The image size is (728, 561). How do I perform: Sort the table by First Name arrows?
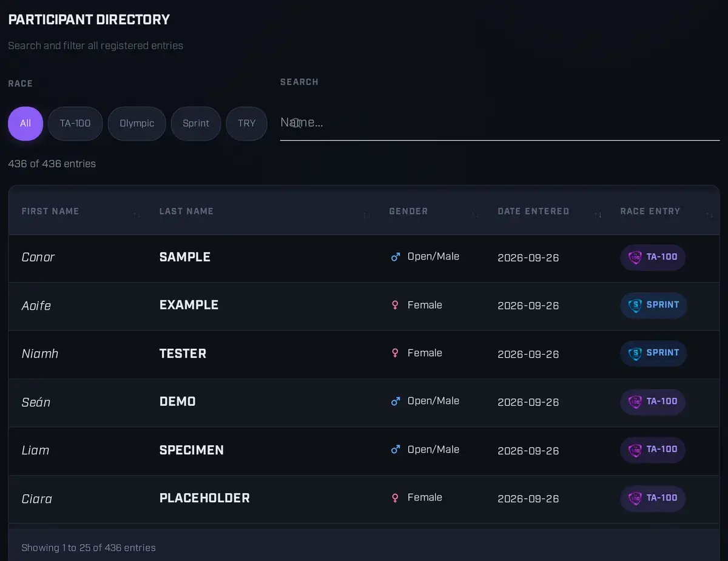click(x=136, y=215)
